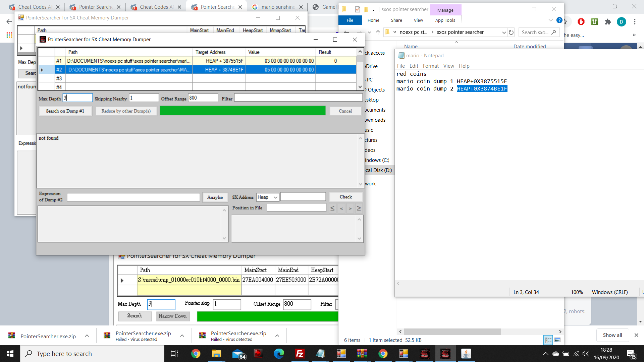
Task: Go back in Chrome browser
Action: point(9,22)
